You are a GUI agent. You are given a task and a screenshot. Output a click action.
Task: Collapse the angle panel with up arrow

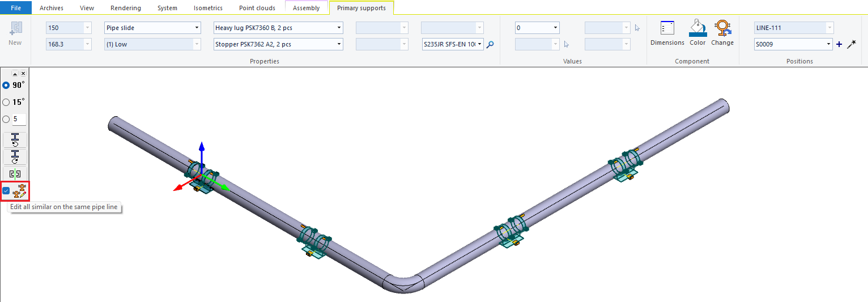click(15, 74)
